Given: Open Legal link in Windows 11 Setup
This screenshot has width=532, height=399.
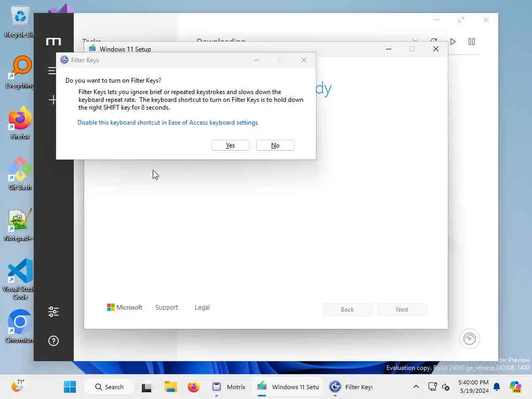Looking at the screenshot, I should point(202,307).
